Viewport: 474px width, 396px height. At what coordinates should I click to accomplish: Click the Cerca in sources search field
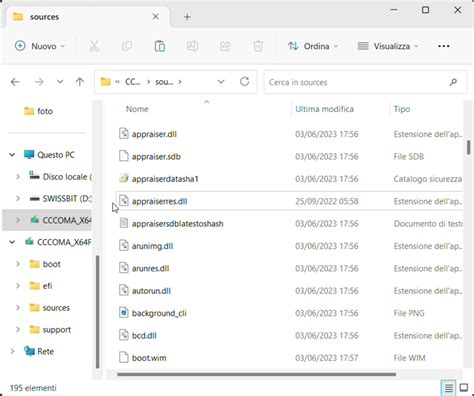click(x=365, y=82)
